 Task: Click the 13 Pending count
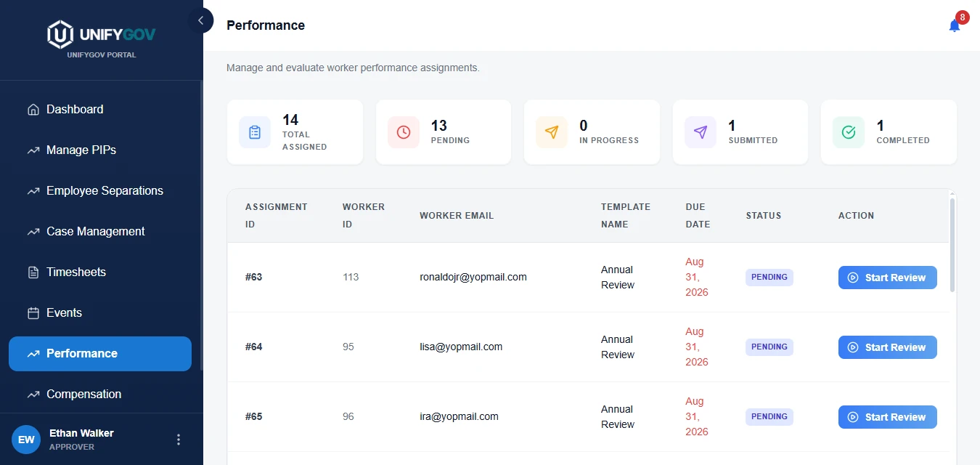click(x=439, y=126)
